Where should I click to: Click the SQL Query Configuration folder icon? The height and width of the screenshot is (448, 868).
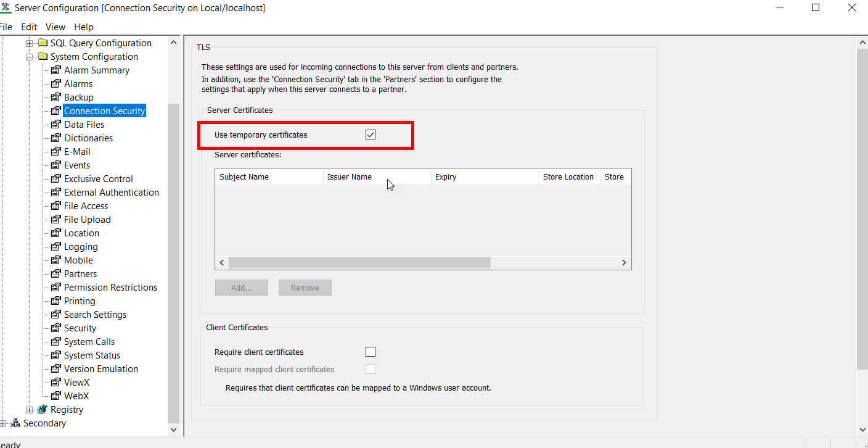tap(43, 43)
